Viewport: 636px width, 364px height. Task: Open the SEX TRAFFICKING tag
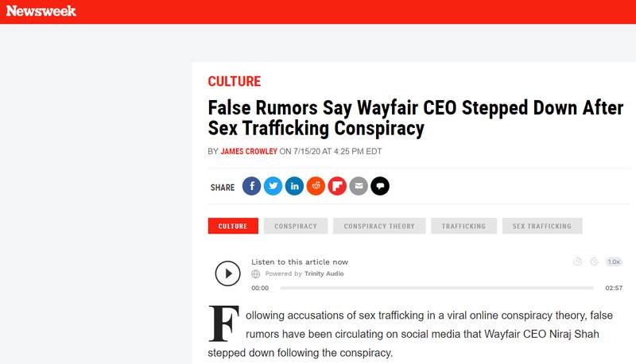coord(542,227)
